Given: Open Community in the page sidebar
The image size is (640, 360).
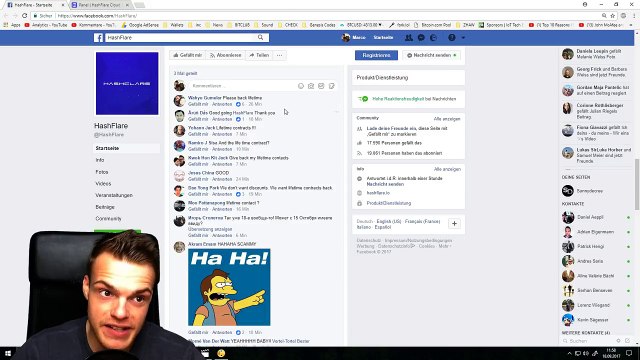Looking at the screenshot, I should [108, 219].
